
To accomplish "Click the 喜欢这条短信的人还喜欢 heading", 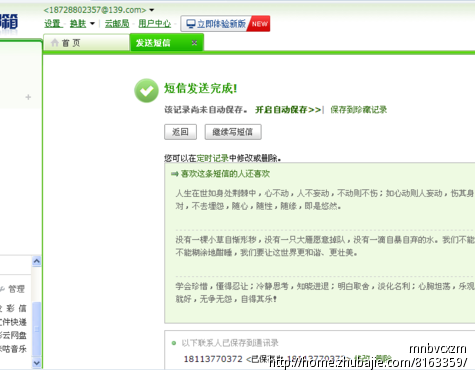I will click(225, 174).
